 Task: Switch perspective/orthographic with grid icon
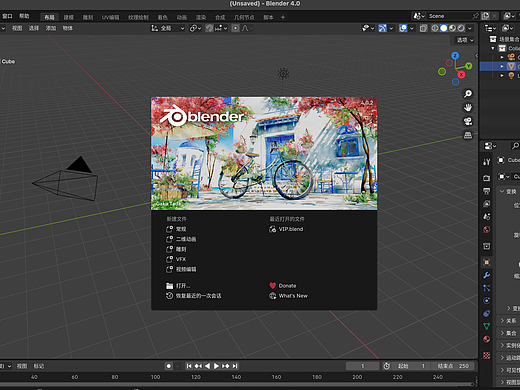[x=468, y=135]
